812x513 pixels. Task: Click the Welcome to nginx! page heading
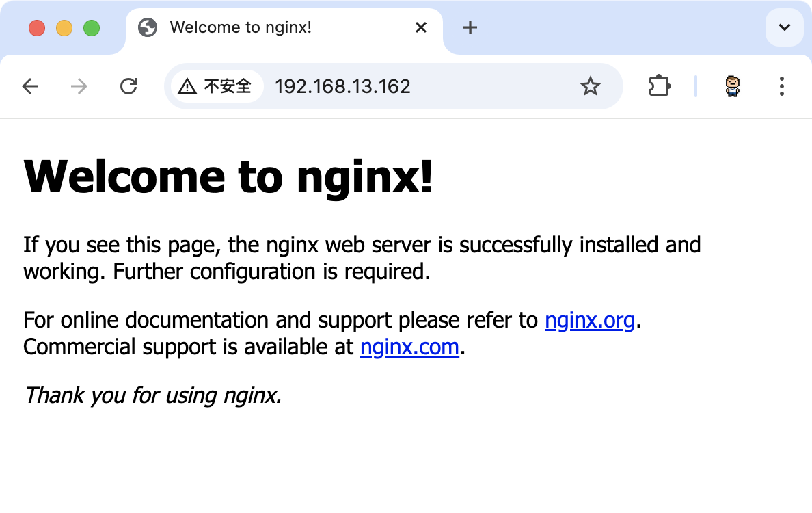228,176
